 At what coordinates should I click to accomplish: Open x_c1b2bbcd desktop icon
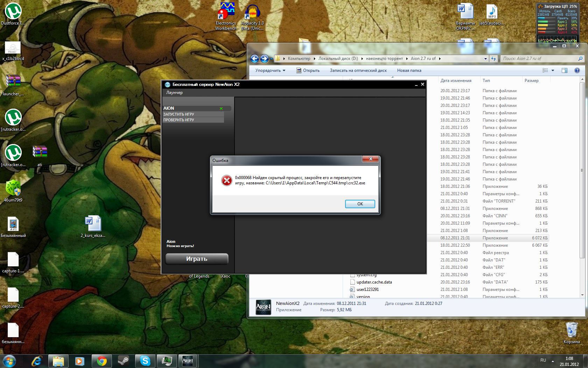coord(13,51)
